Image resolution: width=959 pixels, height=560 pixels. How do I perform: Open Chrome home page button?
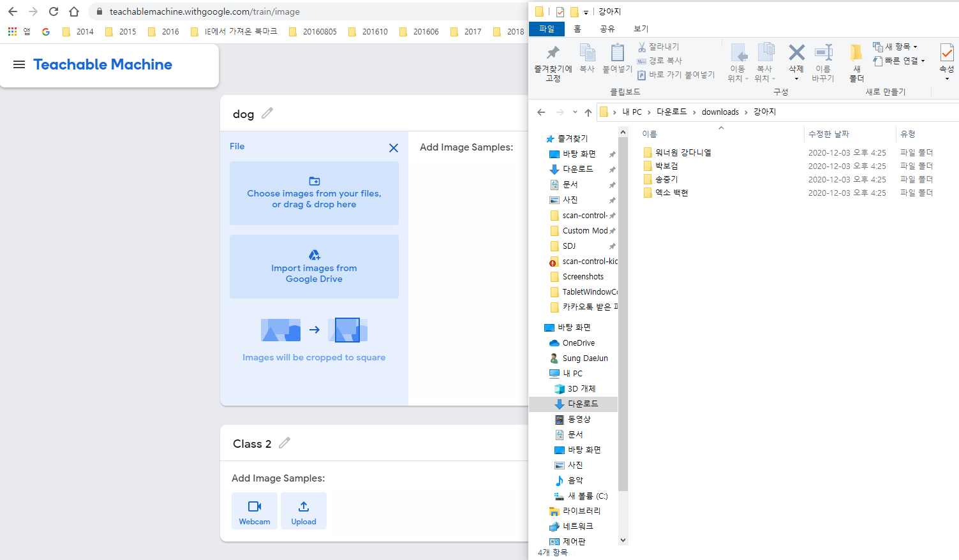(74, 11)
